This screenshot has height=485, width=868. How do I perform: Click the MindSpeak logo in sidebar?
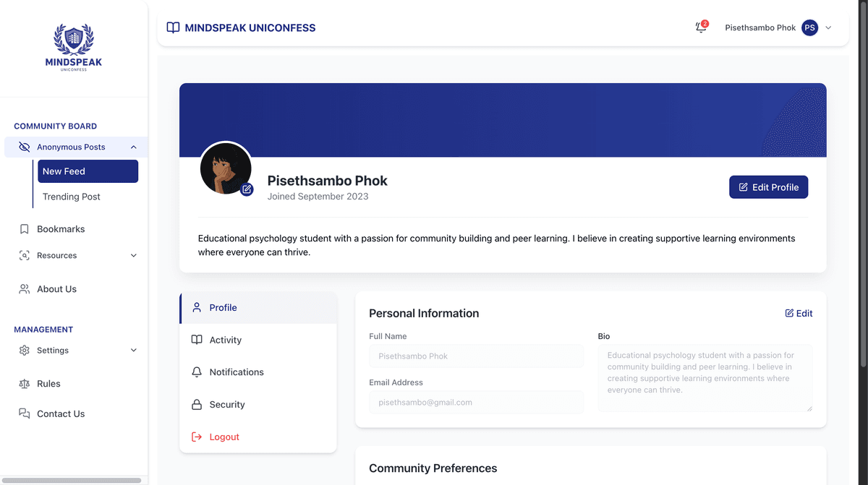(74, 47)
